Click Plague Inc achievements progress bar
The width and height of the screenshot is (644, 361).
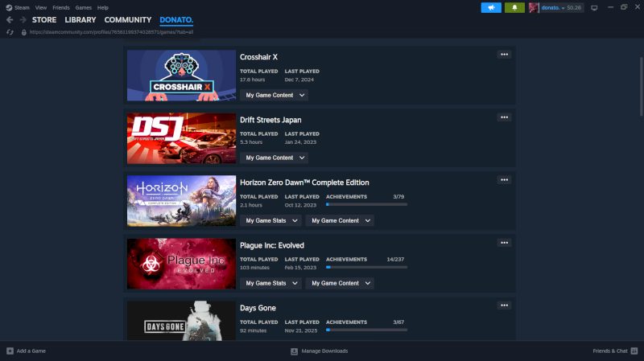[x=366, y=267]
